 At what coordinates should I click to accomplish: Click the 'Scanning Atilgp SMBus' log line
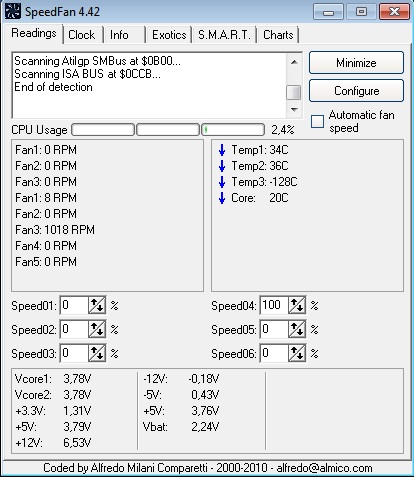97,61
